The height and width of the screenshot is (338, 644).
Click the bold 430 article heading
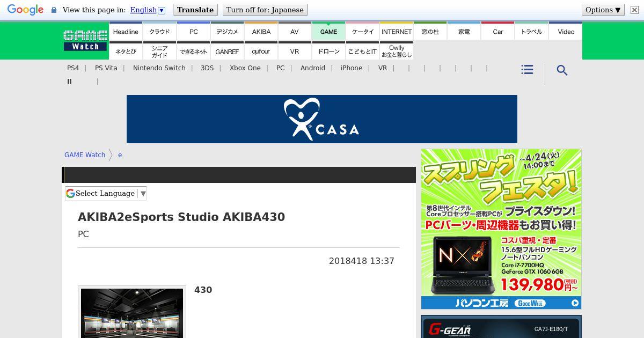pyautogui.click(x=203, y=290)
